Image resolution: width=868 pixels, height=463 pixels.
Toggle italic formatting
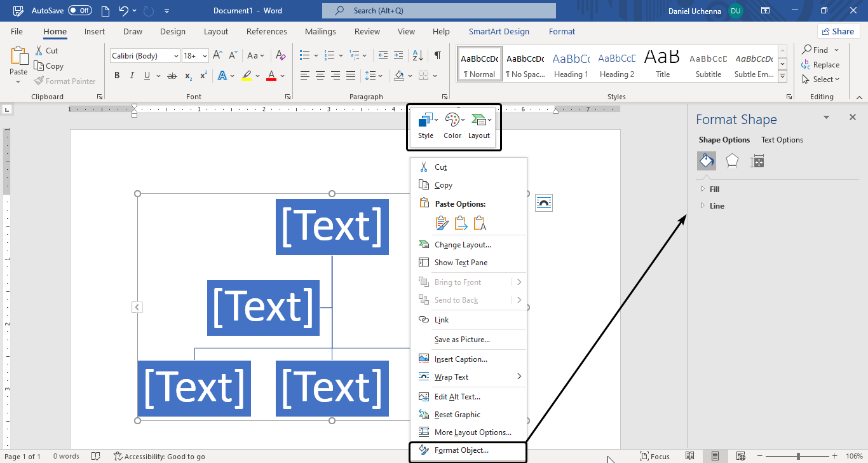point(132,75)
